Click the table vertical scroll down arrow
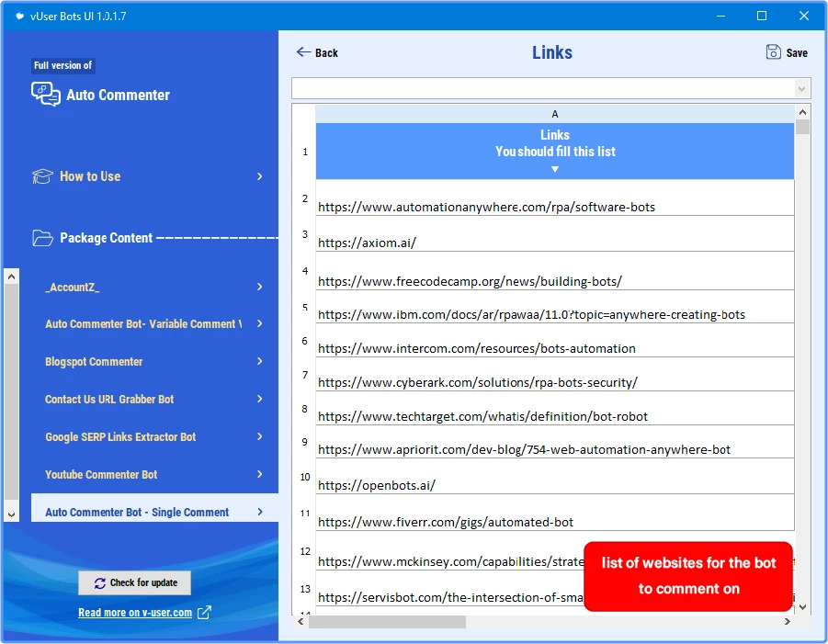The height and width of the screenshot is (644, 828). [802, 607]
